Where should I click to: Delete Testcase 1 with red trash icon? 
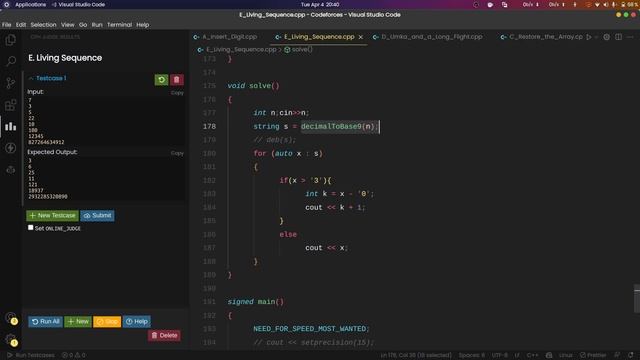(x=176, y=80)
